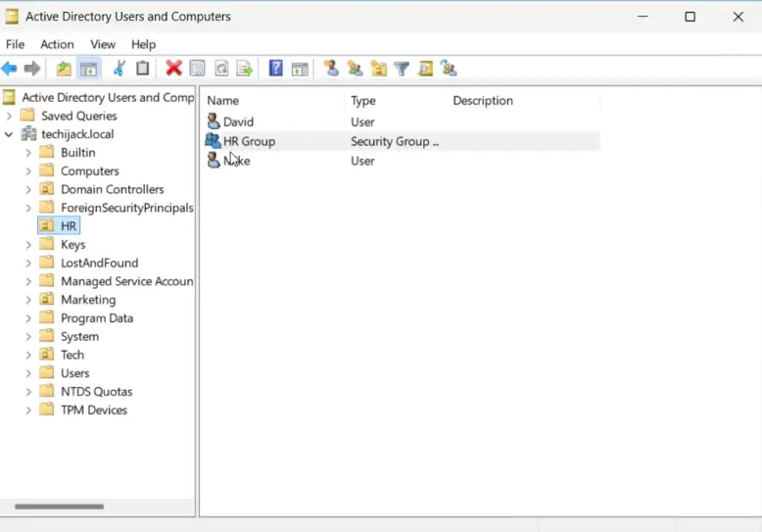Click the Domain Controllers OU folder icon
Image resolution: width=762 pixels, height=532 pixels.
[47, 189]
